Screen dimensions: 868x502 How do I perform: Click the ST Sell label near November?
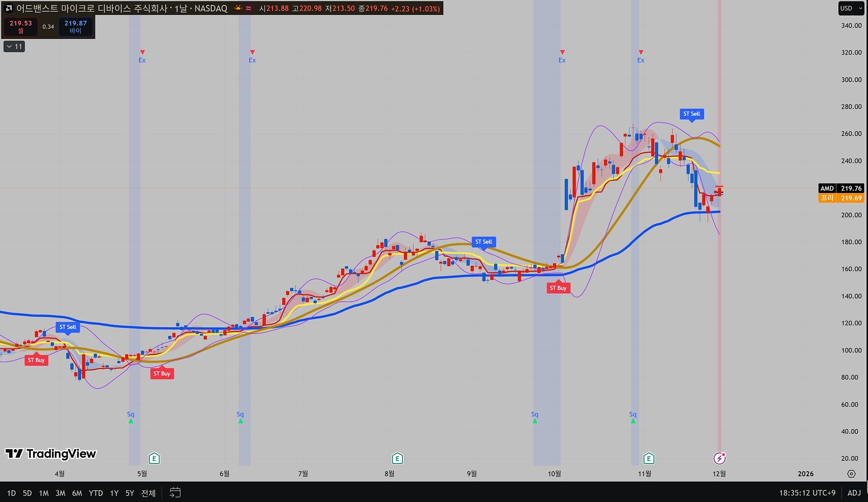click(691, 114)
